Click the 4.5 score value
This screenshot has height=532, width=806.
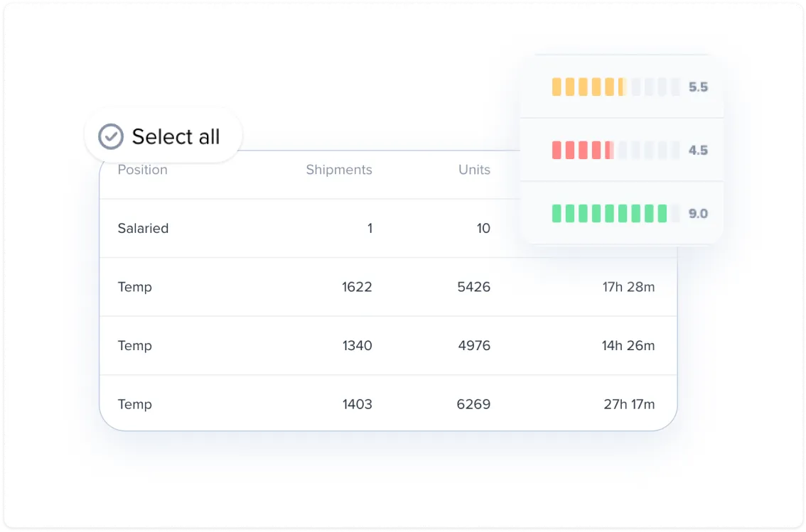pos(698,151)
